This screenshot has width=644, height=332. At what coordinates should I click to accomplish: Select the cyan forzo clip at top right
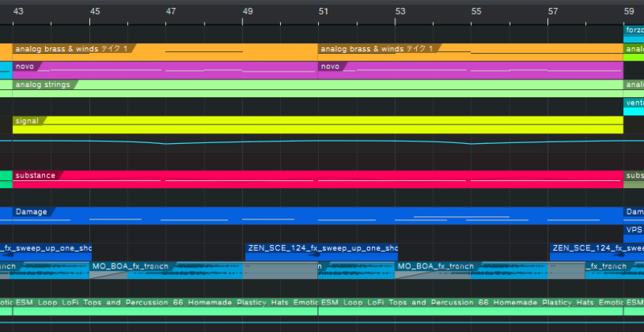[x=634, y=31]
